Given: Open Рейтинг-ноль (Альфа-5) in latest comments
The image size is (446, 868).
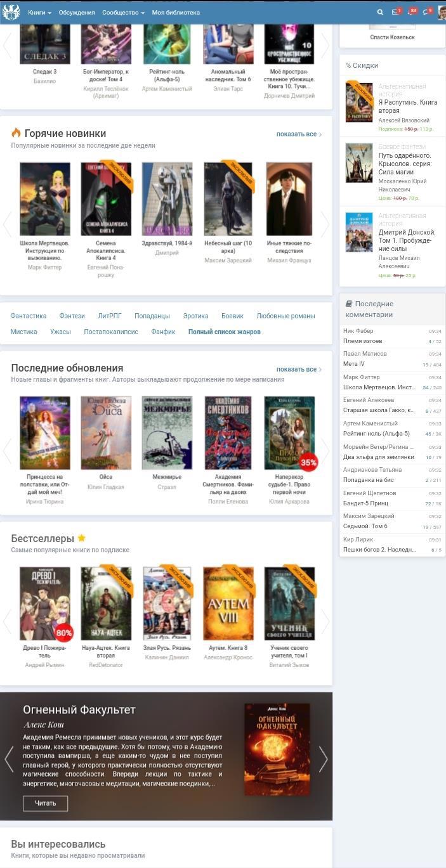Looking at the screenshot, I should click(376, 434).
